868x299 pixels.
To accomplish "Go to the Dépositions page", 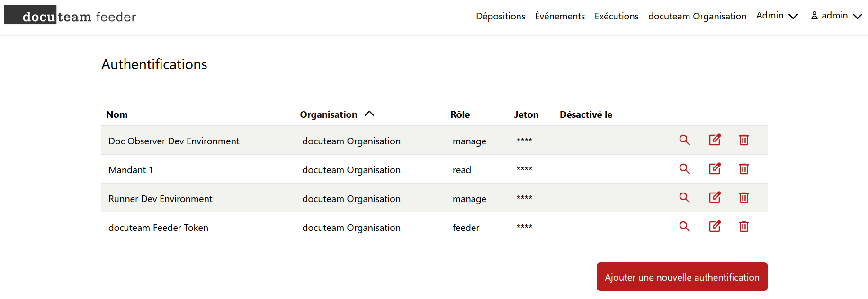I will click(x=500, y=16).
